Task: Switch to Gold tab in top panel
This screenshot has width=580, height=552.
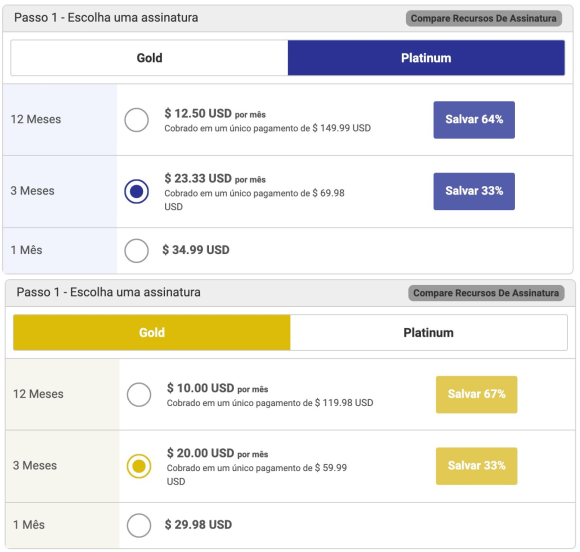Action: [149, 58]
